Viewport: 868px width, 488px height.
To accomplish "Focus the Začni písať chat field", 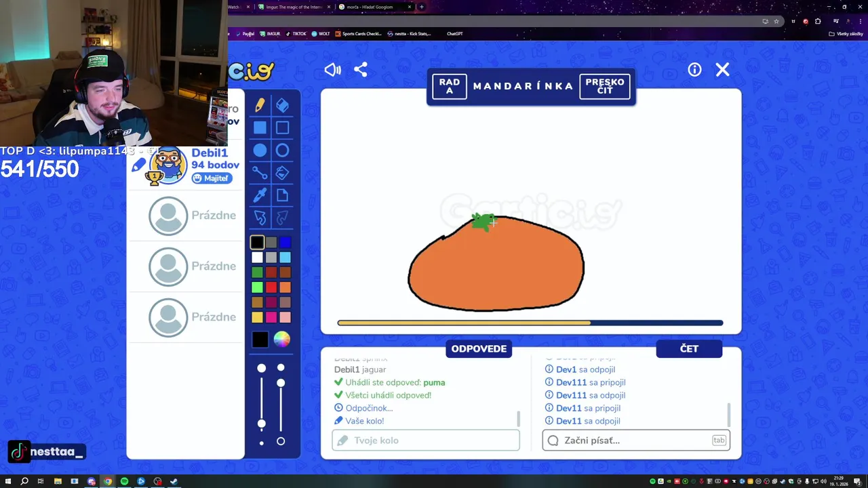I will (636, 441).
